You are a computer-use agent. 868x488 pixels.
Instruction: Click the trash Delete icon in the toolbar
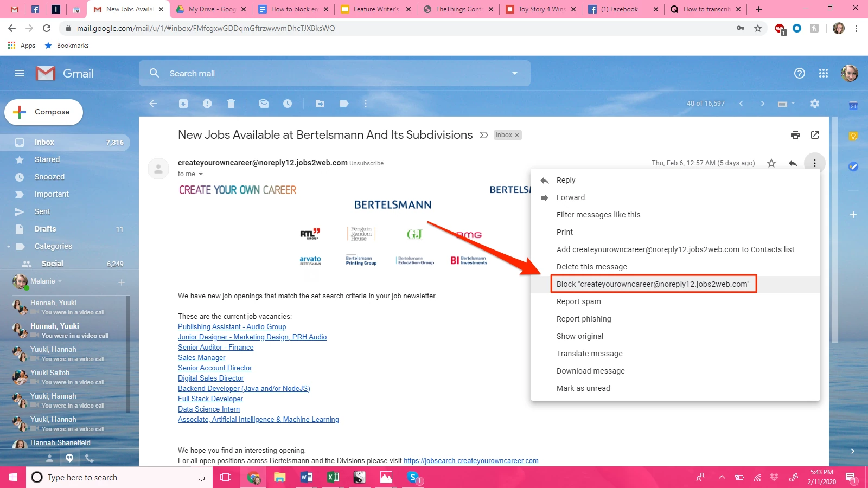231,104
